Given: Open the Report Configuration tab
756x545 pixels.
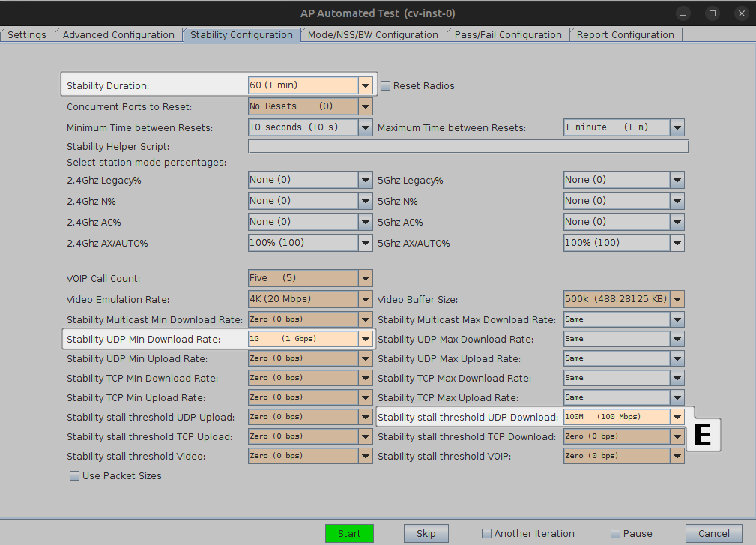Looking at the screenshot, I should coord(625,35).
